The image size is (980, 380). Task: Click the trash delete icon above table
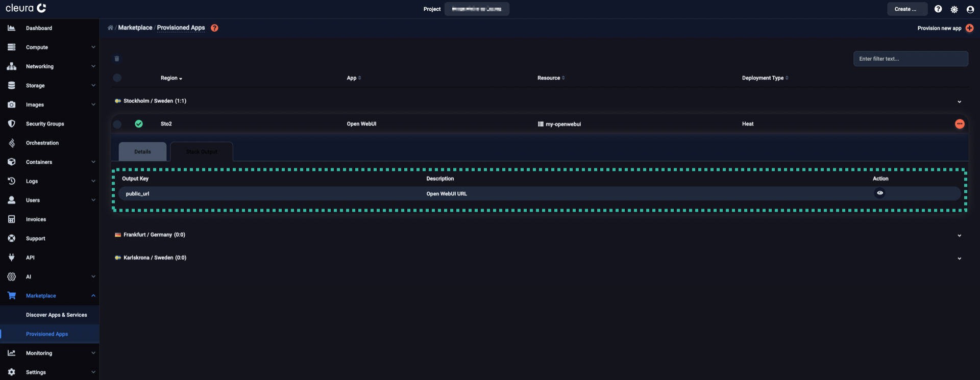click(x=117, y=59)
